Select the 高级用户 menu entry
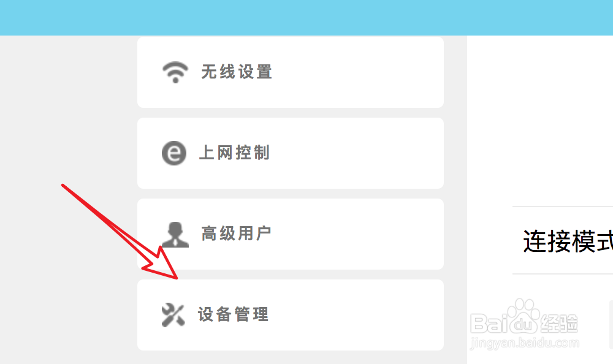The width and height of the screenshot is (613, 364). [291, 234]
